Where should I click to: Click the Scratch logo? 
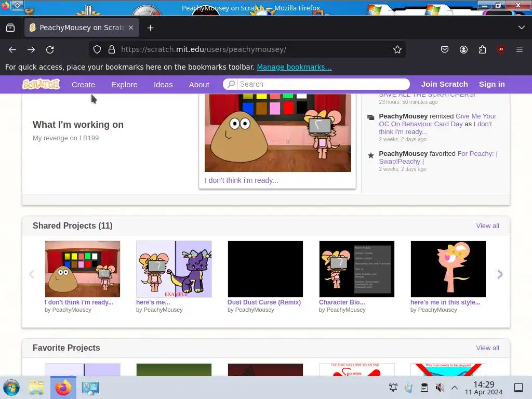point(41,84)
